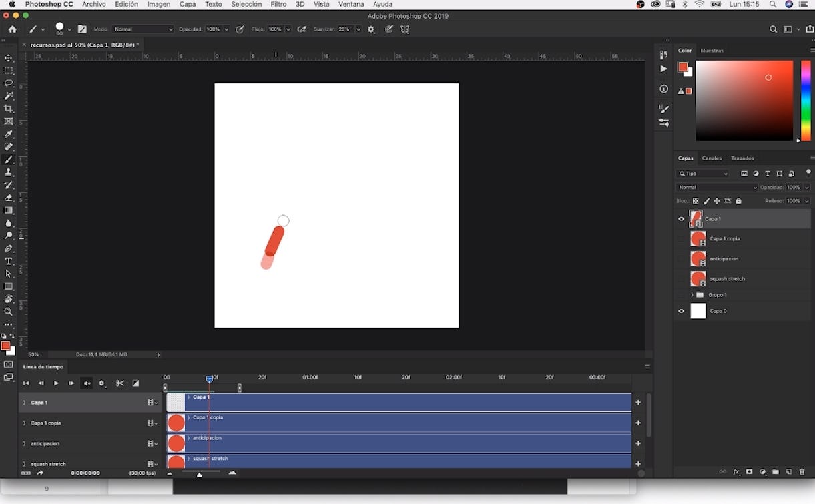The height and width of the screenshot is (504, 815).
Task: Switch to the Canales tab
Action: click(712, 158)
